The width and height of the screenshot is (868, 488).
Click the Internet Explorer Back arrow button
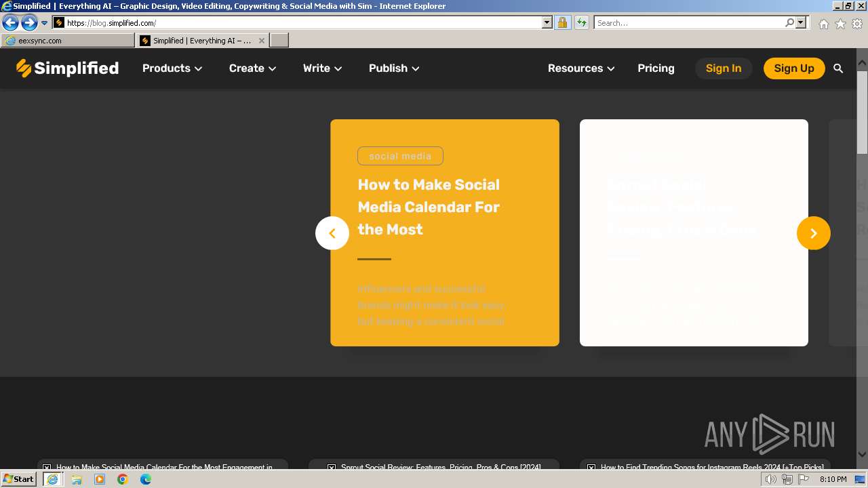10,23
